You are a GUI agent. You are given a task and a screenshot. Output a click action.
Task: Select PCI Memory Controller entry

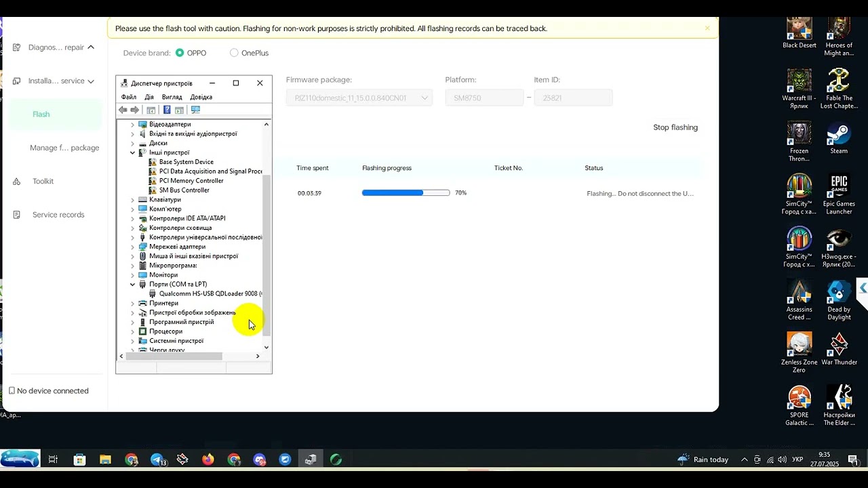click(x=186, y=181)
